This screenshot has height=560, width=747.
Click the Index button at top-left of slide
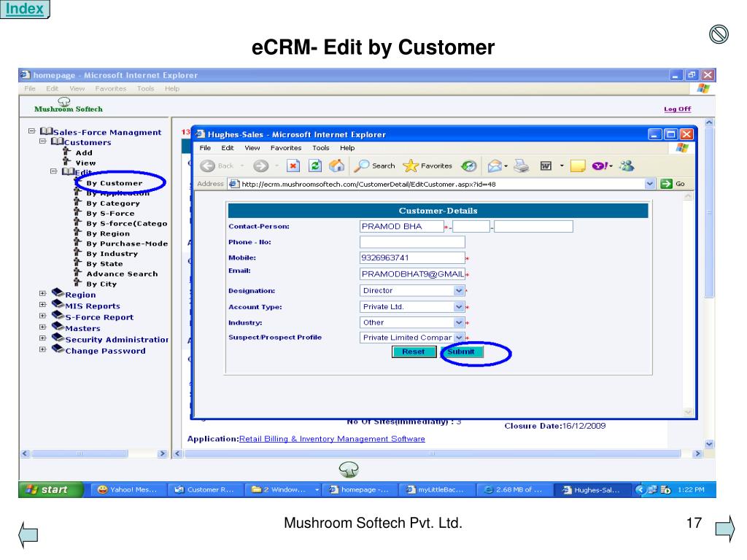[x=25, y=9]
